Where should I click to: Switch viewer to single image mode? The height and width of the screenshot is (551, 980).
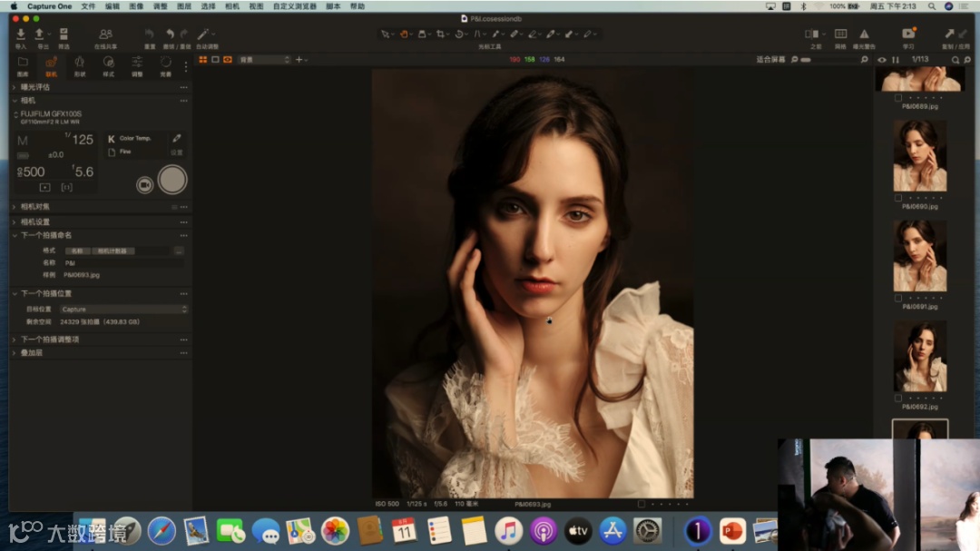click(x=215, y=59)
